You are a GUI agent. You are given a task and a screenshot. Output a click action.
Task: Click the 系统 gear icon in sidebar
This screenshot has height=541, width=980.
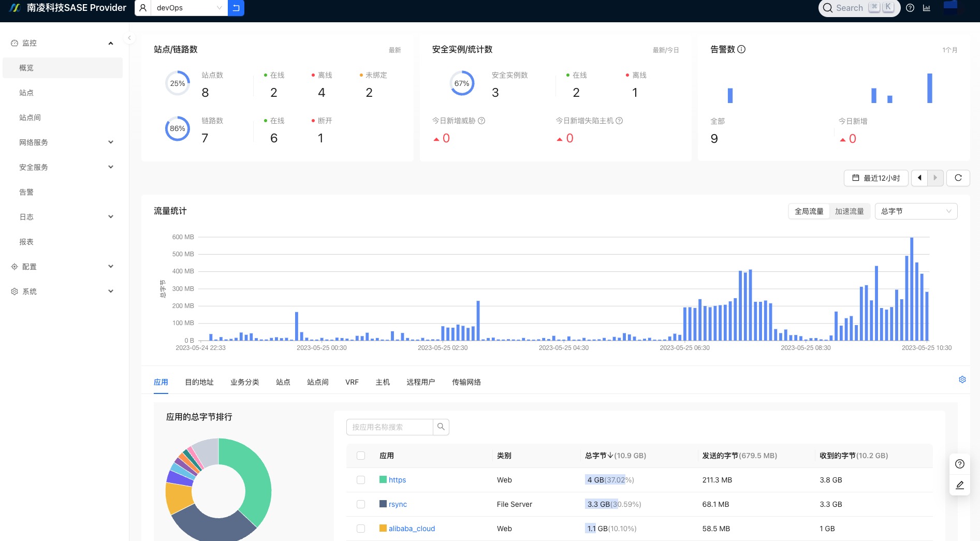pos(14,291)
